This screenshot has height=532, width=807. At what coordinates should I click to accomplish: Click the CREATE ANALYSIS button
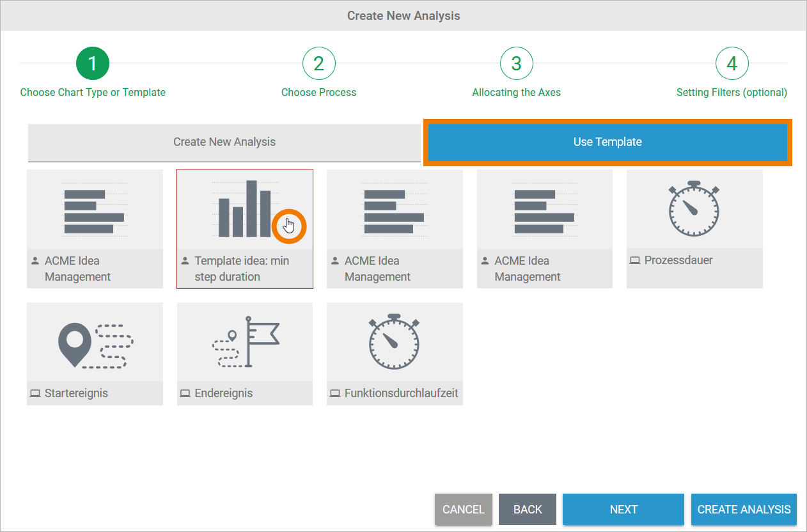coord(744,510)
